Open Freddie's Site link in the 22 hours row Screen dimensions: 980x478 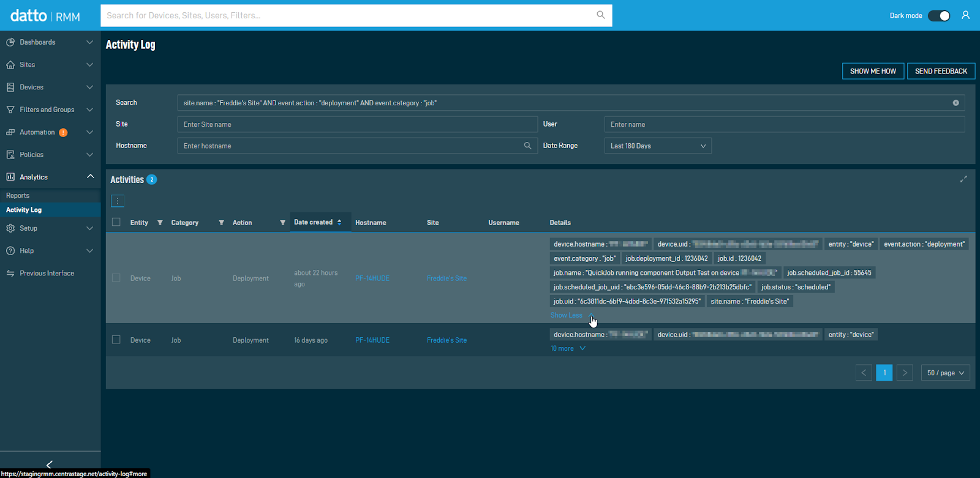tap(447, 278)
